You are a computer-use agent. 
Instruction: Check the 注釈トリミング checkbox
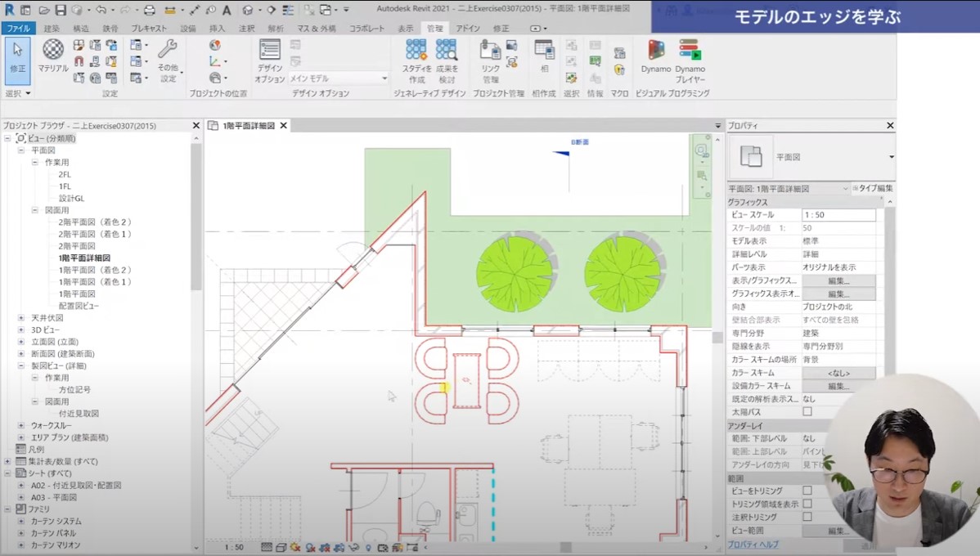click(807, 517)
